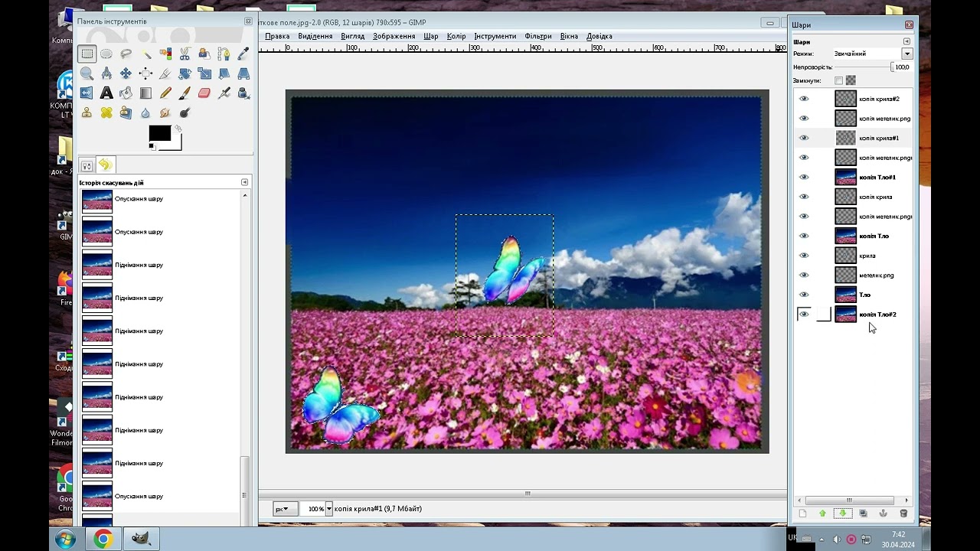
Task: Switch to the Undo History tab
Action: 106,165
